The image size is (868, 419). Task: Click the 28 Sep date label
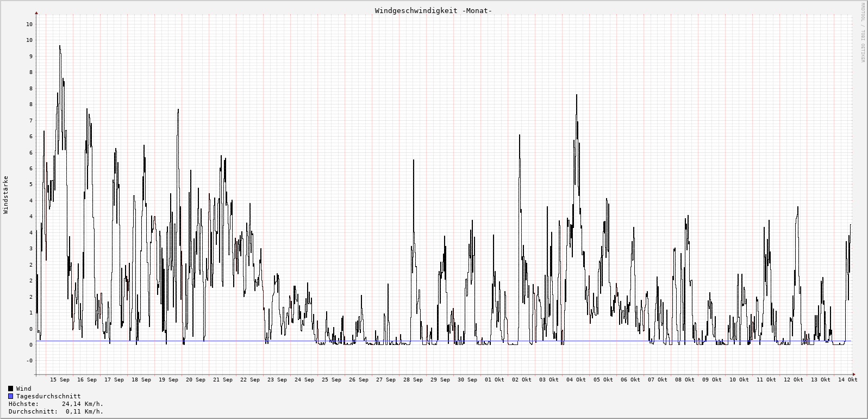pyautogui.click(x=413, y=380)
